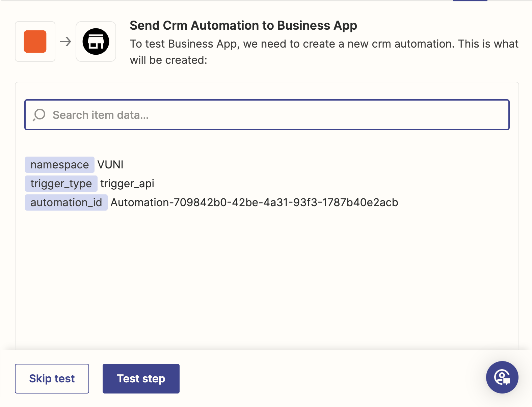The height and width of the screenshot is (407, 532).
Task: Click the 'To test Business App' description
Action: (x=324, y=44)
